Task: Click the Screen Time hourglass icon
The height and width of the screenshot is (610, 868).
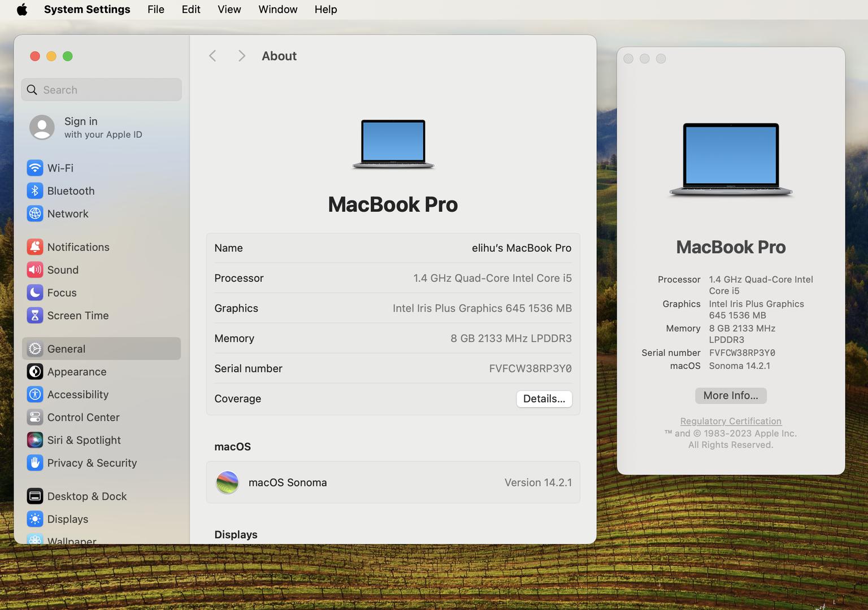Action: [x=34, y=315]
